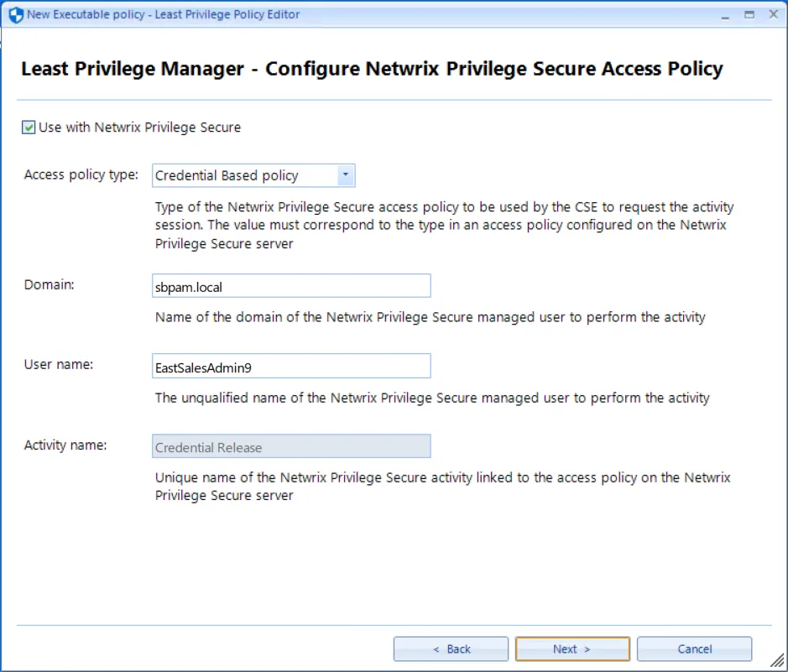
Task: Minimize the Policy Editor window
Action: coord(725,16)
